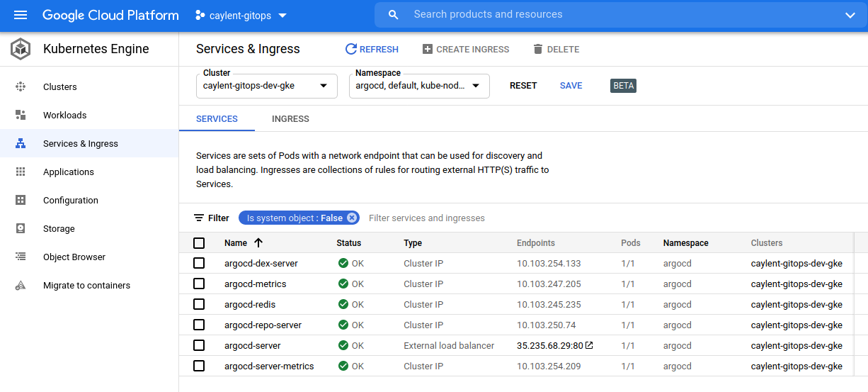Image resolution: width=868 pixels, height=392 pixels.
Task: Sort by the Namespace column header
Action: (x=685, y=242)
